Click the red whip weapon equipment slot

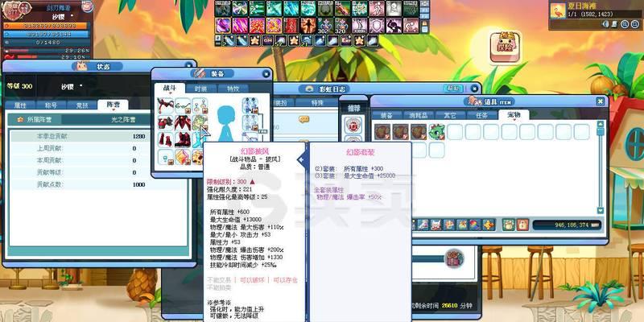(165, 106)
